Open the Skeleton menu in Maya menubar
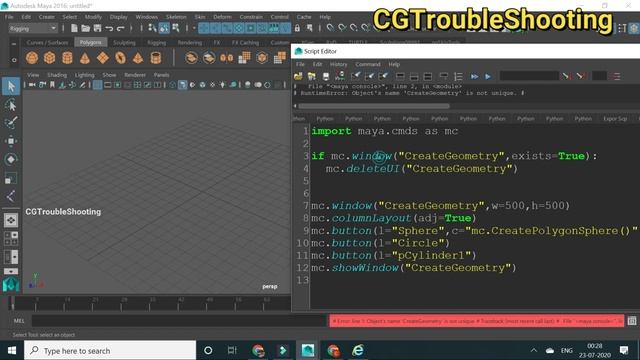640x360 pixels. [x=176, y=17]
